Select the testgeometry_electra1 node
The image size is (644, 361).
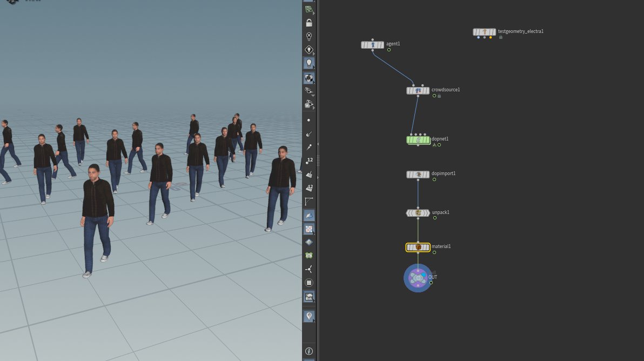click(x=484, y=32)
